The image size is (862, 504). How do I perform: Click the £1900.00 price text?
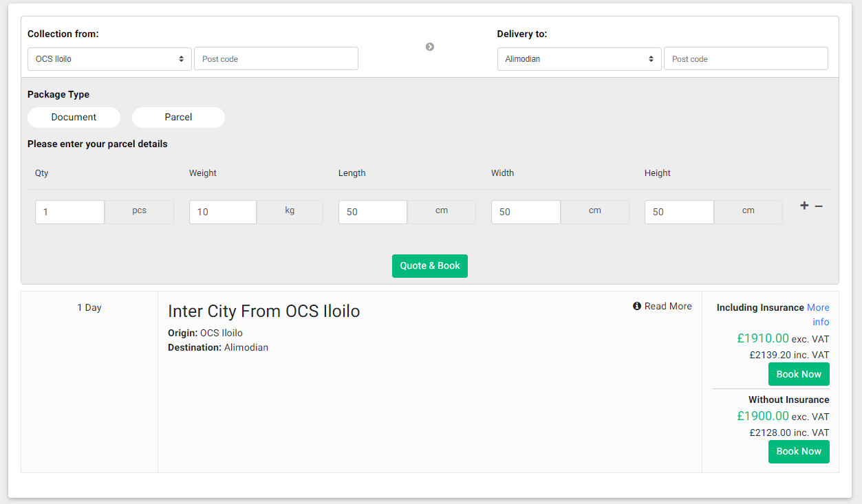pos(763,416)
